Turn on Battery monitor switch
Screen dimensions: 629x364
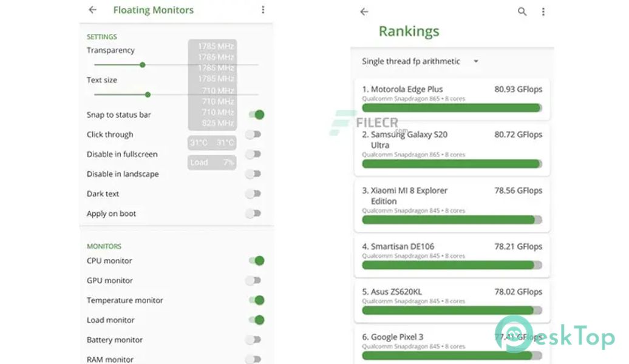tap(253, 340)
